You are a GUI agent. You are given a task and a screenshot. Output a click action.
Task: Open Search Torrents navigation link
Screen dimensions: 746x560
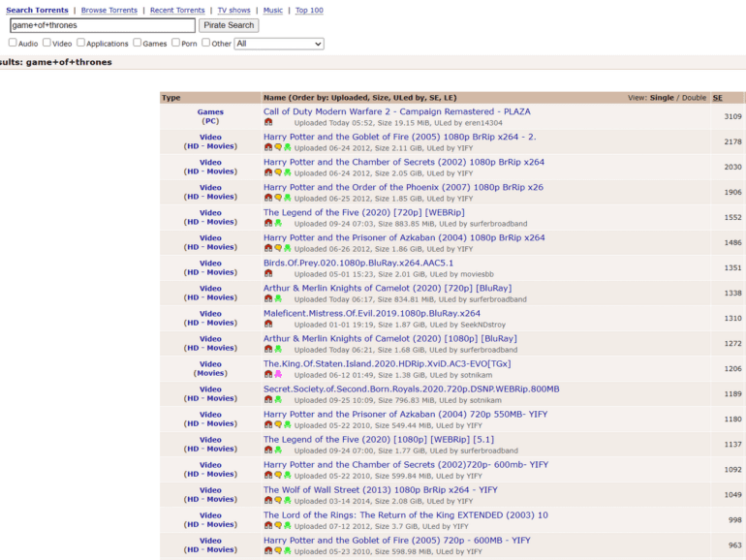(37, 10)
